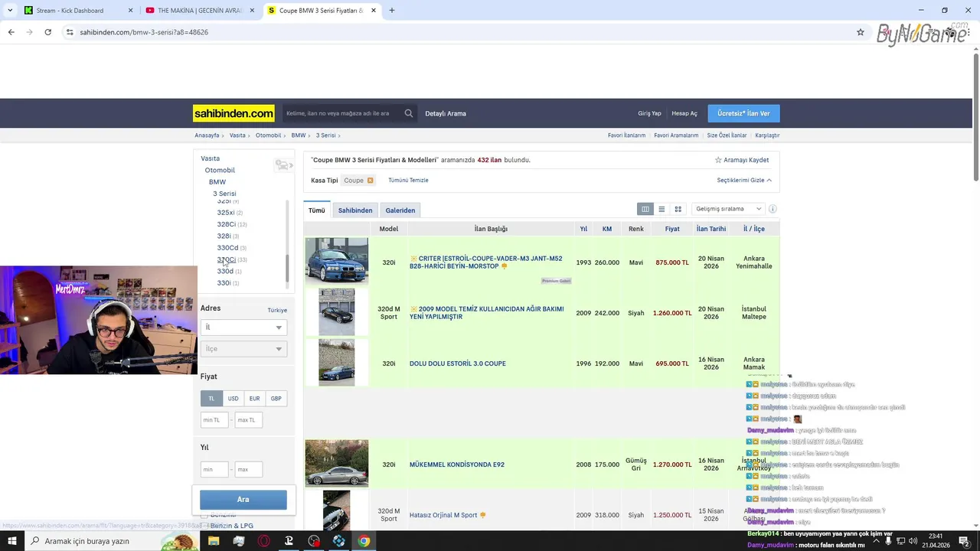Click Ücretsiz İlan Ver button
The image size is (980, 551).
click(743, 113)
